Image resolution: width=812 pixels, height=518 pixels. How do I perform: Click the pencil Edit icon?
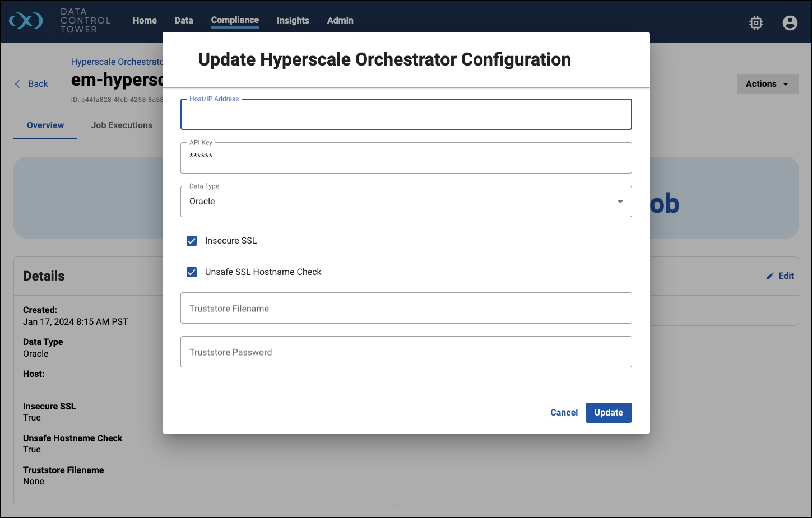pyautogui.click(x=770, y=276)
